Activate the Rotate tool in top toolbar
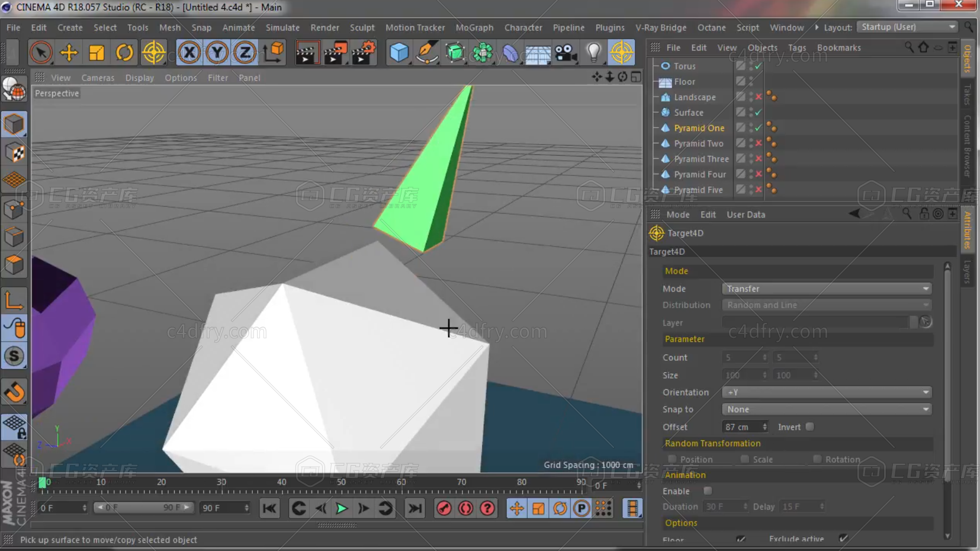The height and width of the screenshot is (551, 980). coord(124,53)
